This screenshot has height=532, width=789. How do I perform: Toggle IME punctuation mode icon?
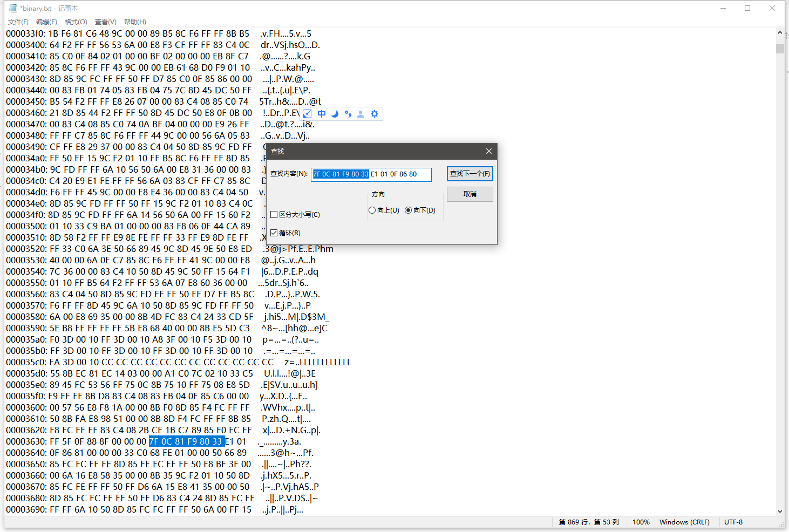coord(348,114)
